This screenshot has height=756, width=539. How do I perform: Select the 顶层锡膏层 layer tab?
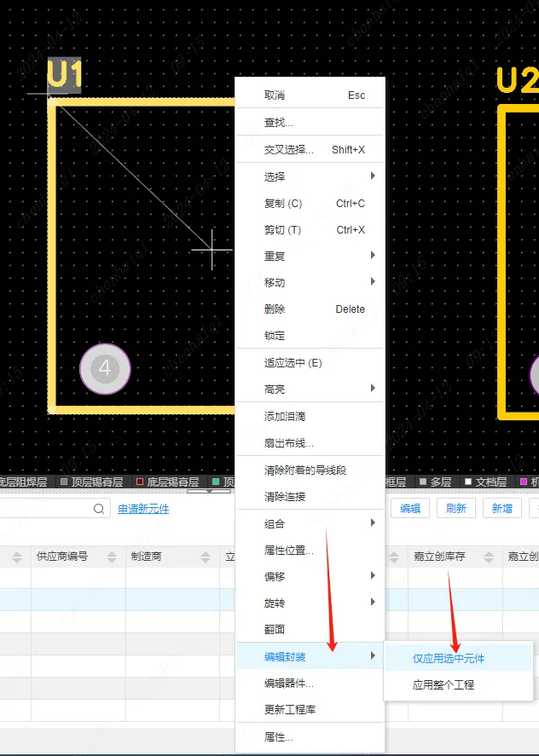pos(95,482)
